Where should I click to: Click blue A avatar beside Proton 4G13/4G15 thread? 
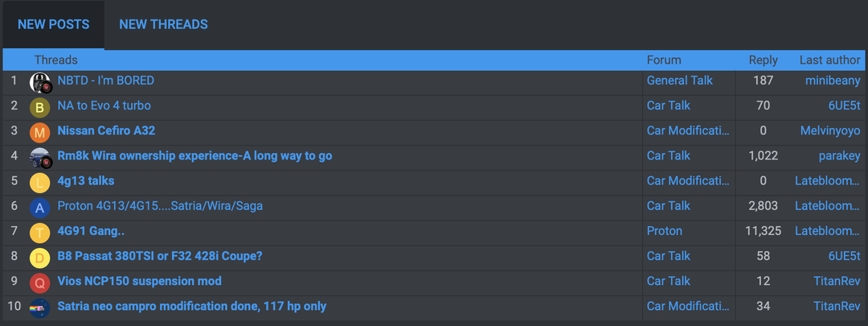coord(40,207)
